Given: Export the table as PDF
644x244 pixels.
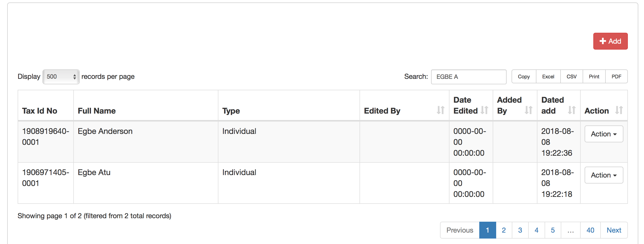Looking at the screenshot, I should [x=616, y=77].
